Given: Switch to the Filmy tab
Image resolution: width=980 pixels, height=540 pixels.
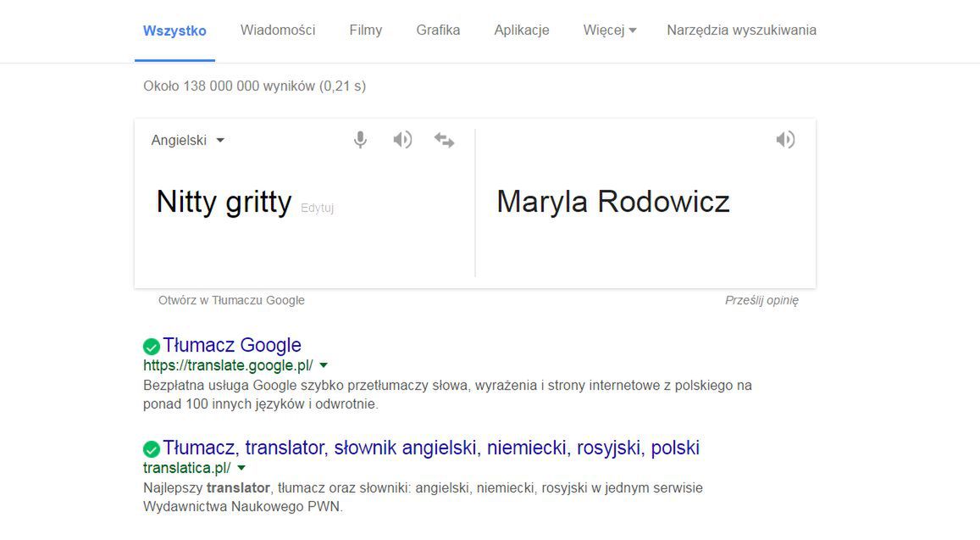Looking at the screenshot, I should click(366, 31).
